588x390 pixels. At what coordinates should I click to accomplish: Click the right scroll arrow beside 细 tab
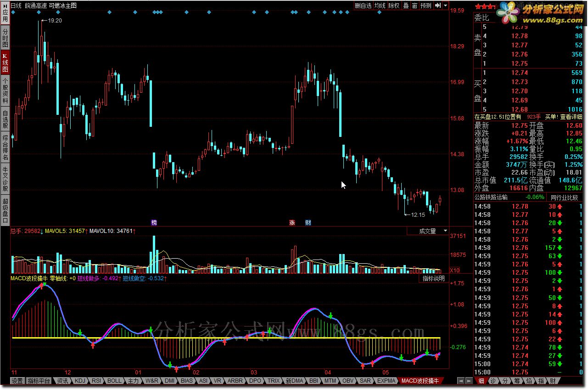(x=470, y=381)
